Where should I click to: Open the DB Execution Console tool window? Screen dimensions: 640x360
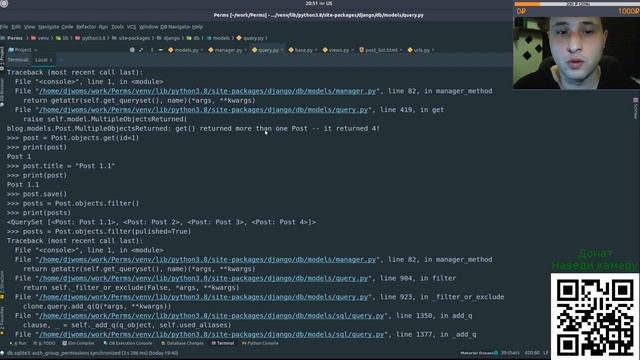click(x=128, y=343)
